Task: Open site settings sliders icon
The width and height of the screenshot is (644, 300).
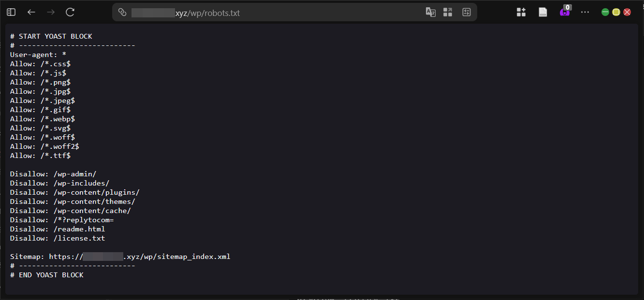Action: 466,13
